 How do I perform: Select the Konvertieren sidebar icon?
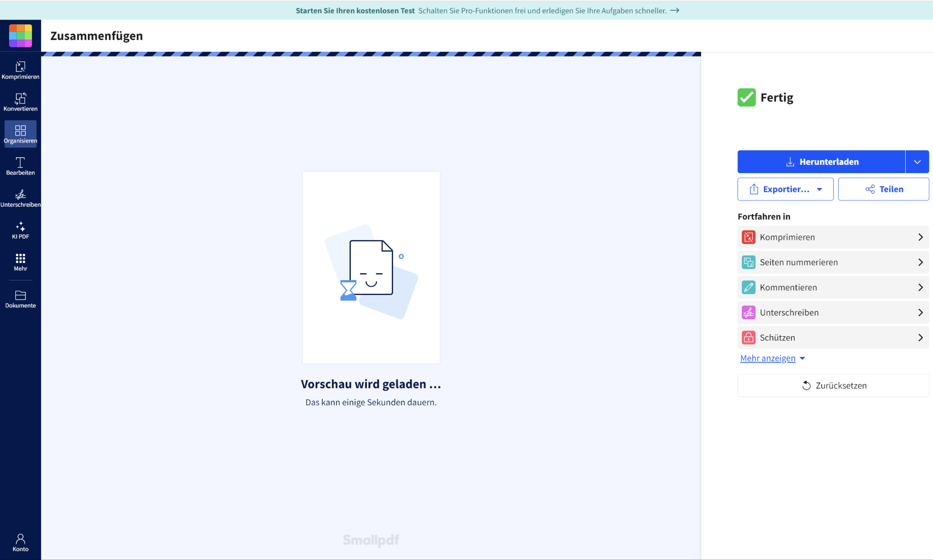tap(20, 102)
